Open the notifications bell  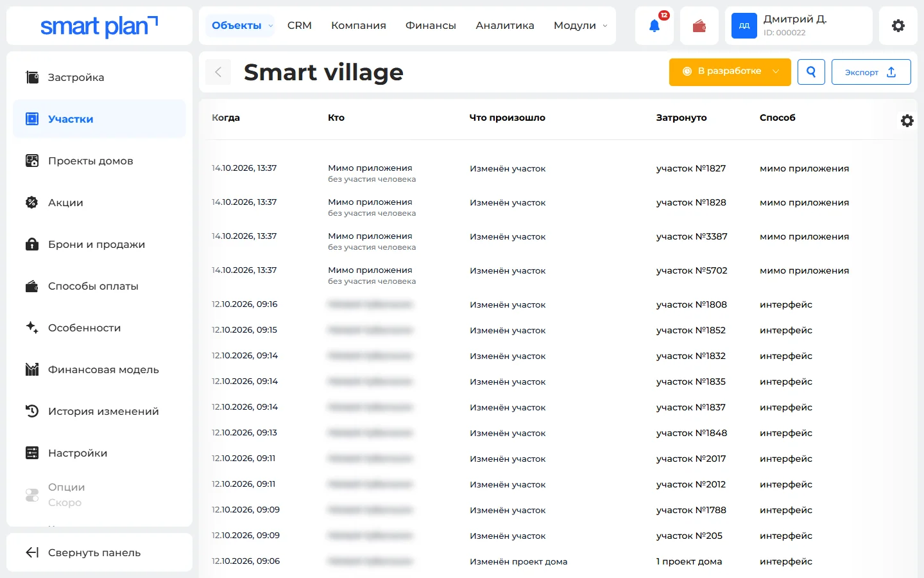654,26
